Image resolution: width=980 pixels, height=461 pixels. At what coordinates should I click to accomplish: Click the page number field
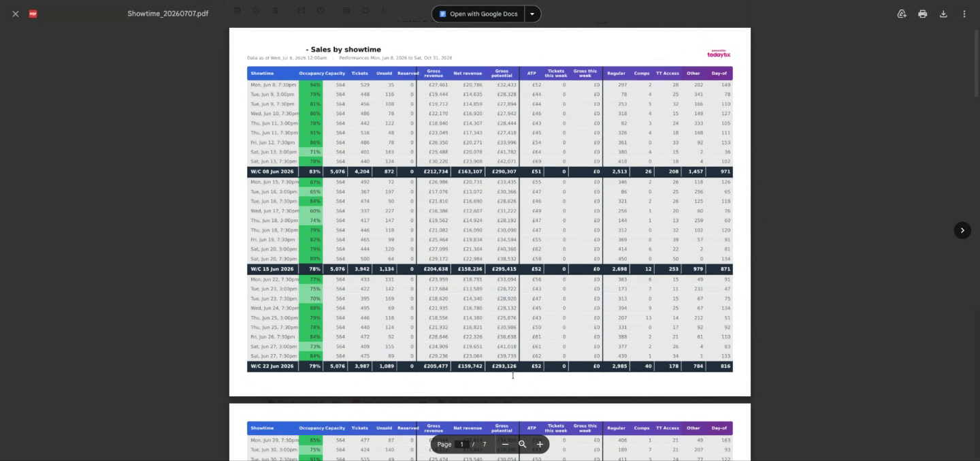point(462,444)
